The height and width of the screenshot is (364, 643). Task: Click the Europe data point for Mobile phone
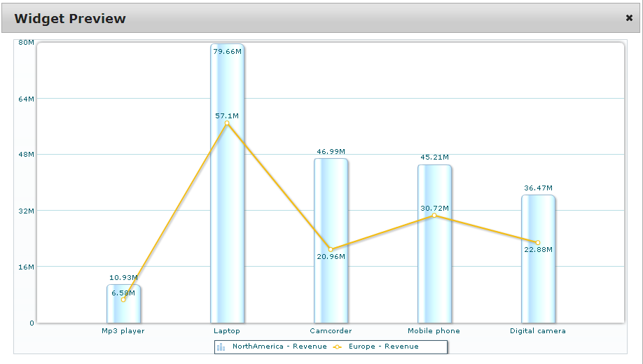(434, 216)
